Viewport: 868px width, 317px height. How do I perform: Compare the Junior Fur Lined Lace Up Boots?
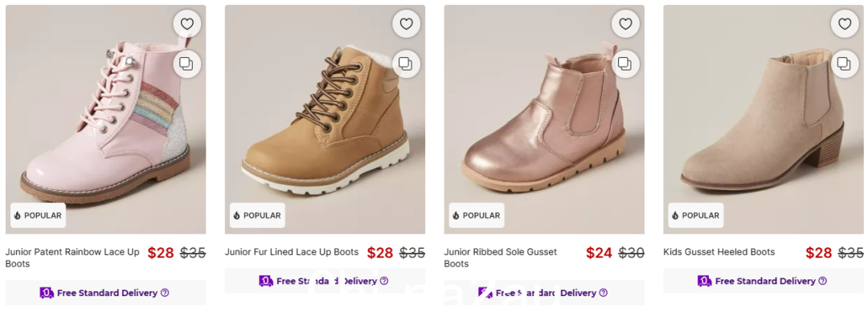[x=407, y=64]
